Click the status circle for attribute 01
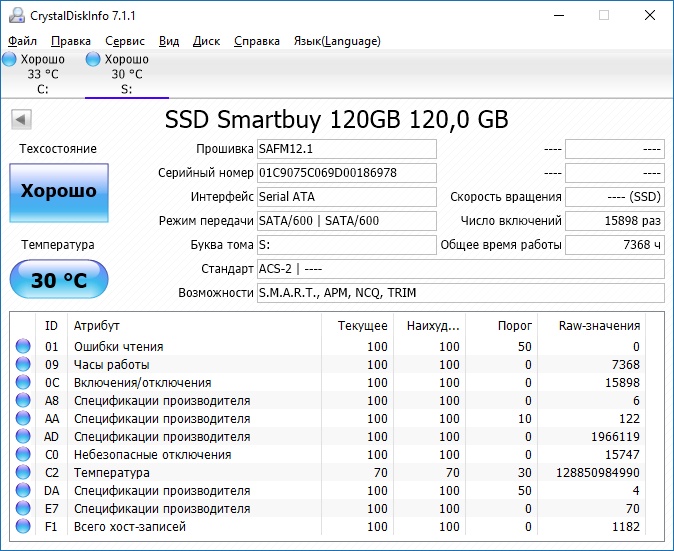This screenshot has width=674, height=551. 23,346
